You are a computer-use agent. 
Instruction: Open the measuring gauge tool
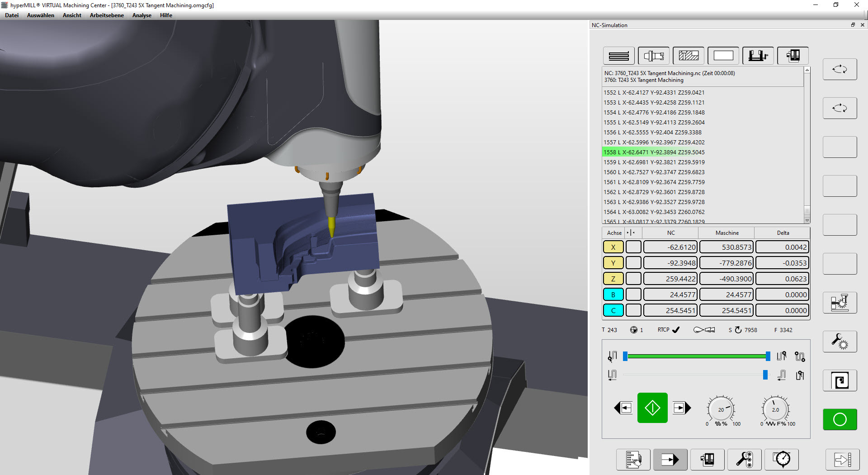click(x=782, y=460)
